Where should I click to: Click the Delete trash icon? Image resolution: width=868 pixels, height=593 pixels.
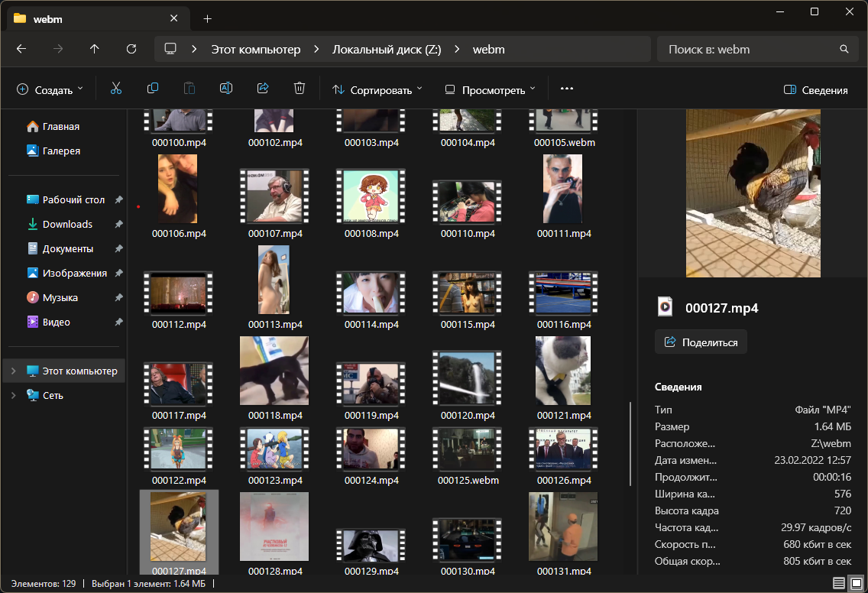(x=300, y=89)
